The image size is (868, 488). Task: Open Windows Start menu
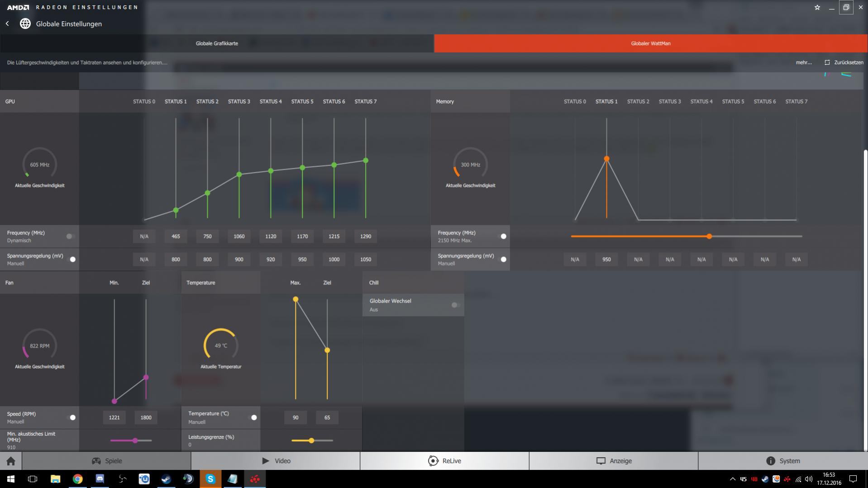[x=11, y=479]
